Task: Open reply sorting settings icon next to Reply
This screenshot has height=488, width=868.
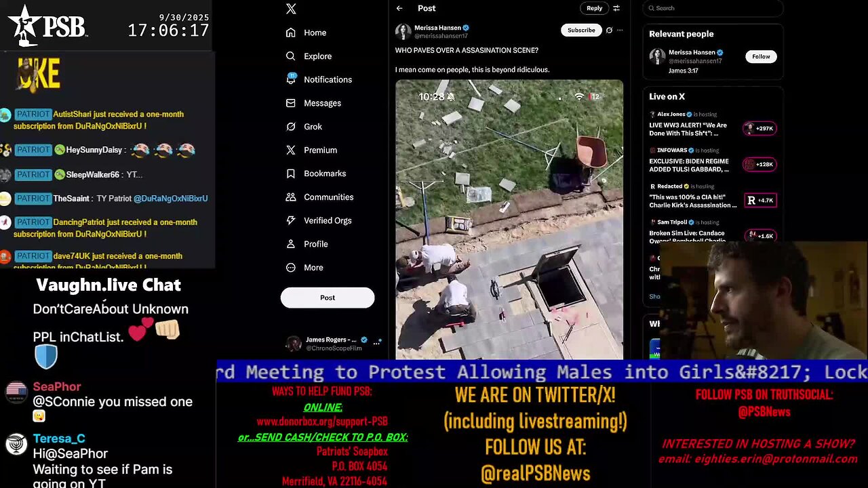Action: (616, 8)
